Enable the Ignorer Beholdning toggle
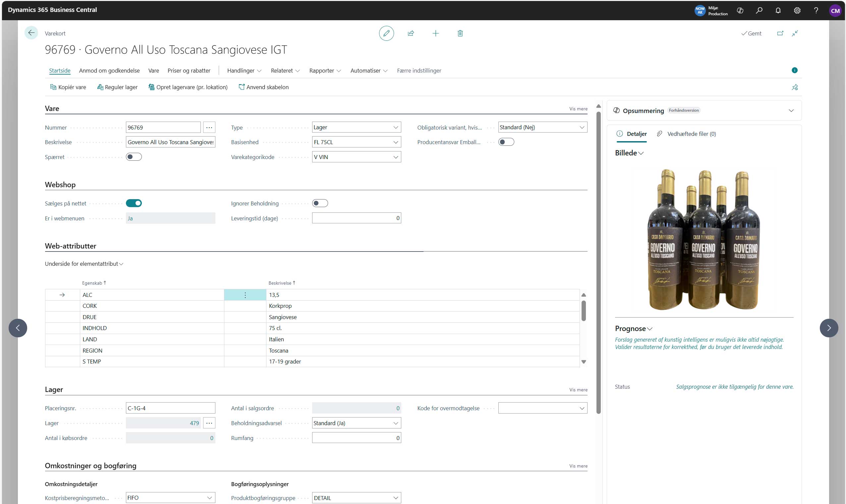The width and height of the screenshot is (846, 504). click(319, 203)
